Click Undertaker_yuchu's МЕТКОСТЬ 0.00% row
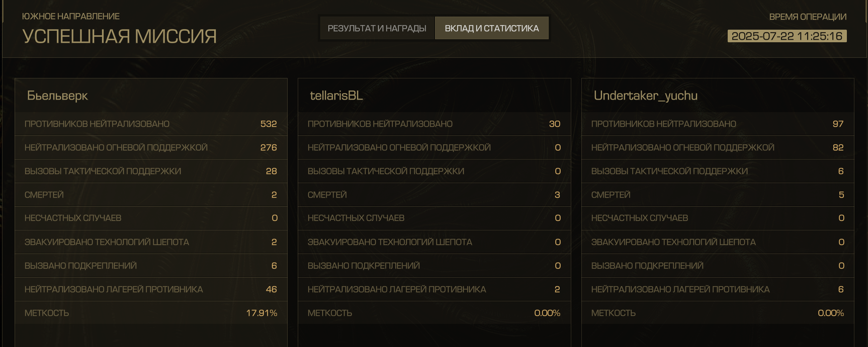This screenshot has height=347, width=868. pyautogui.click(x=718, y=313)
